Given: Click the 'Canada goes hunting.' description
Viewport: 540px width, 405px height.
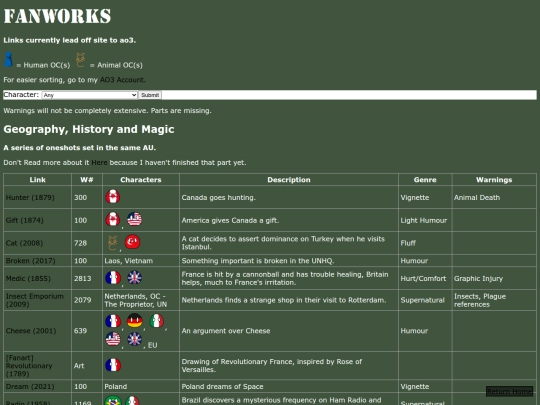Looking at the screenshot, I should pos(218,198).
